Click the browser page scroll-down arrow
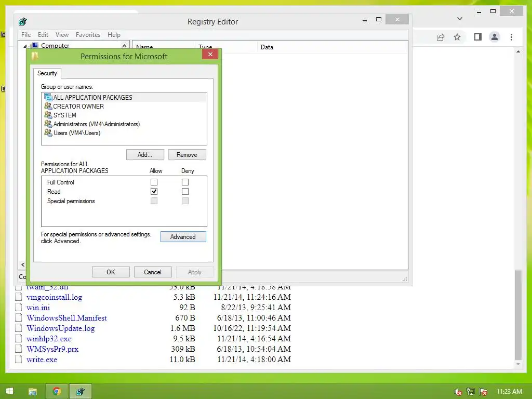The height and width of the screenshot is (399, 532). pos(518,364)
